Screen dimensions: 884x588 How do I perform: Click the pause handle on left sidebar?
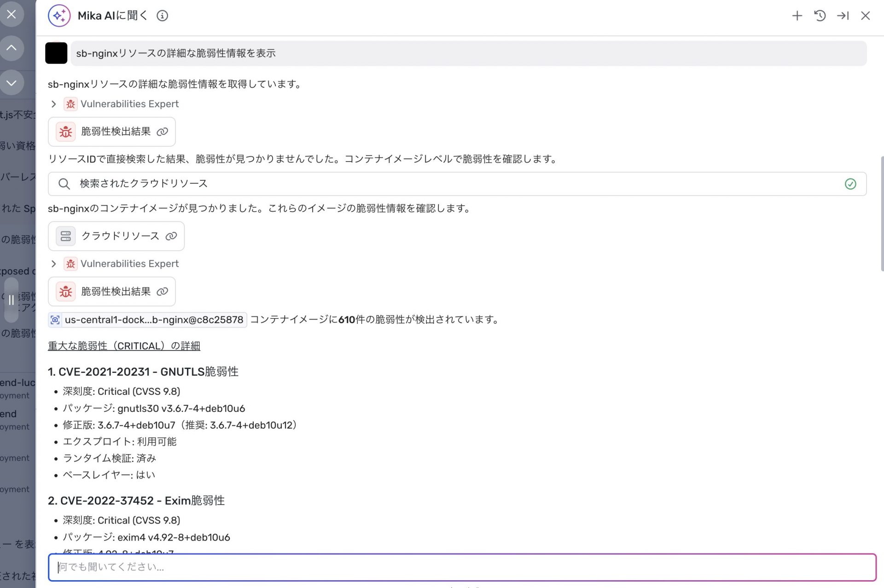[11, 300]
